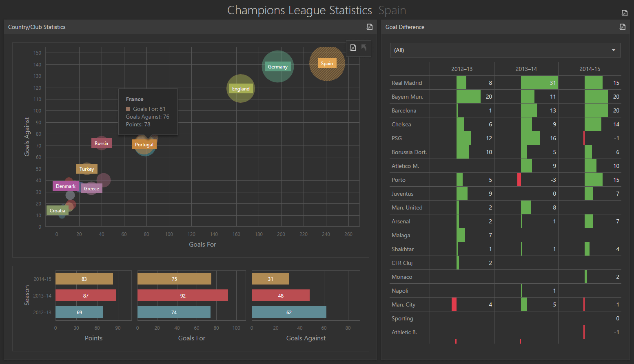Select the Malaga row label

401,235
